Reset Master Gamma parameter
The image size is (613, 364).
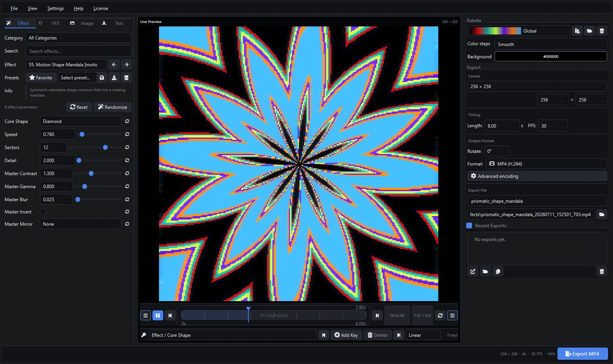pyautogui.click(x=127, y=187)
